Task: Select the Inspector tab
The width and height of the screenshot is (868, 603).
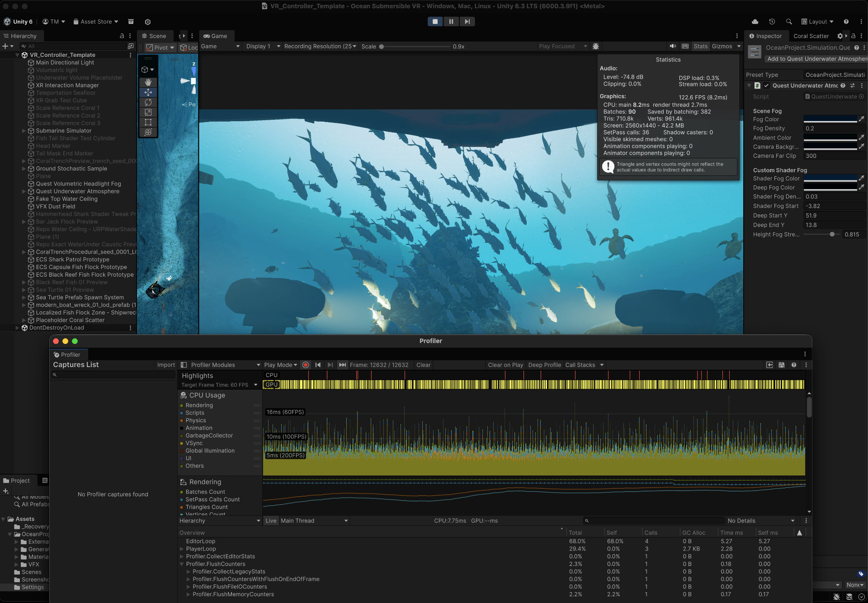Action: coord(765,36)
